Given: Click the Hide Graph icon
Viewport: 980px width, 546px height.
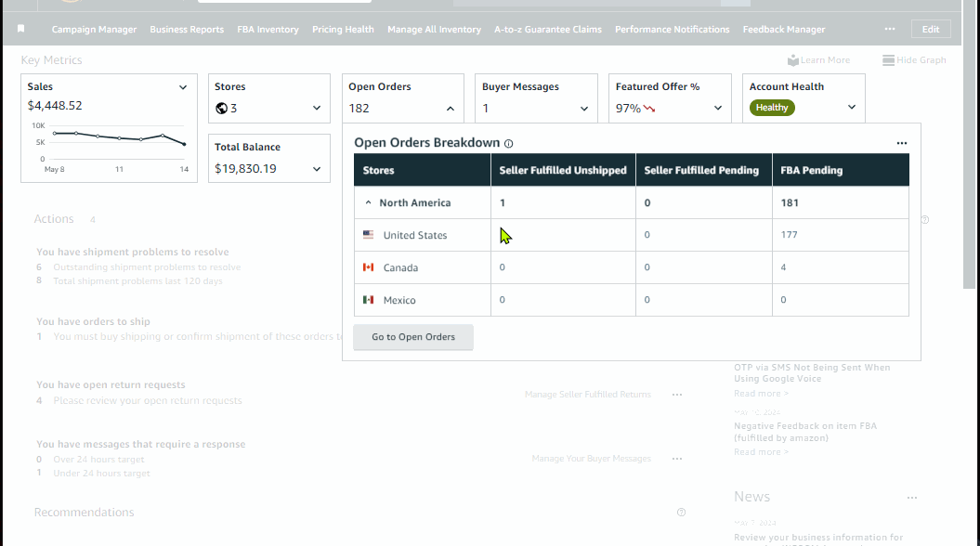Looking at the screenshot, I should point(888,60).
